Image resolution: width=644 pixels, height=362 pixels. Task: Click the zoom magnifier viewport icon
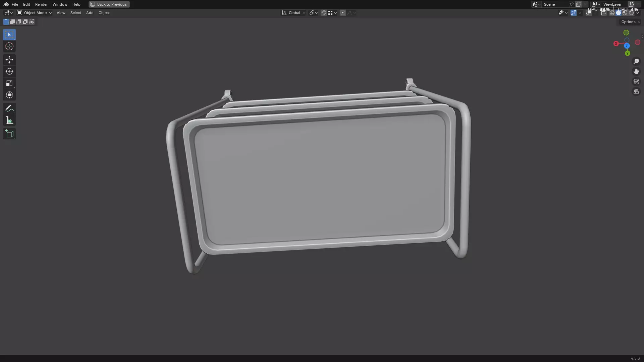pos(636,61)
